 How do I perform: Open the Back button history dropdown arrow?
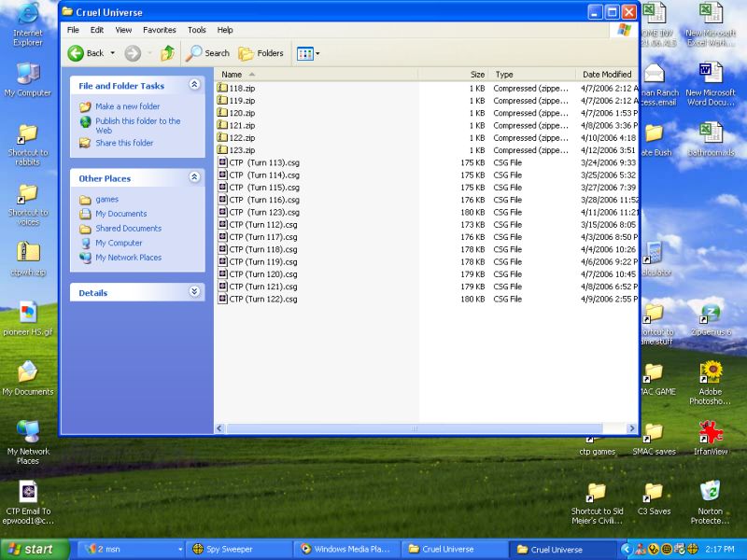click(x=113, y=53)
